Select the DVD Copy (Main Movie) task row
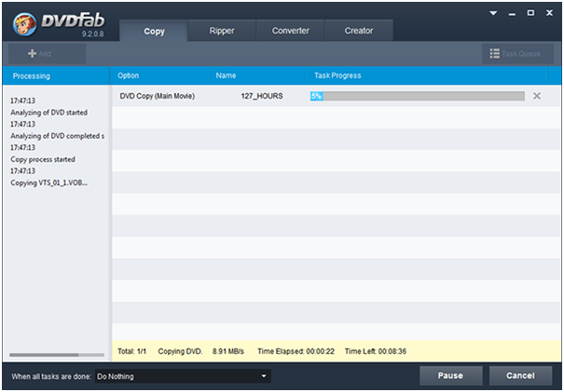Screen dimensions: 564x392 point(158,96)
